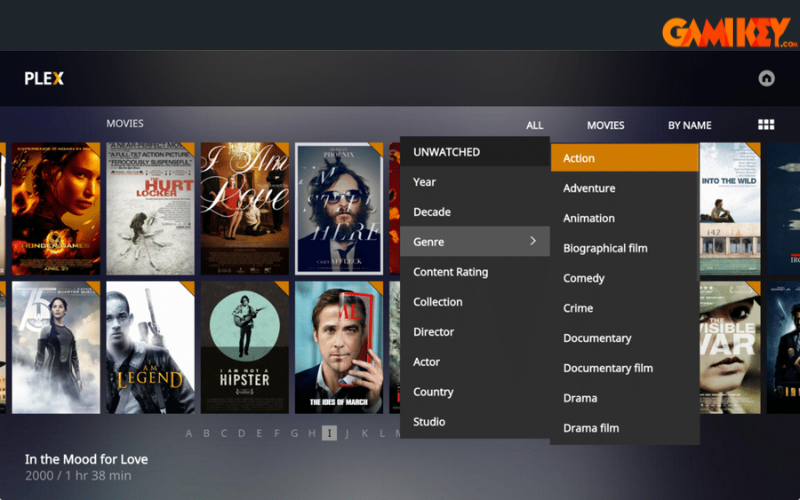The height and width of the screenshot is (500, 800).
Task: Open Catching Fire poster with 75 emblem
Action: (56, 347)
